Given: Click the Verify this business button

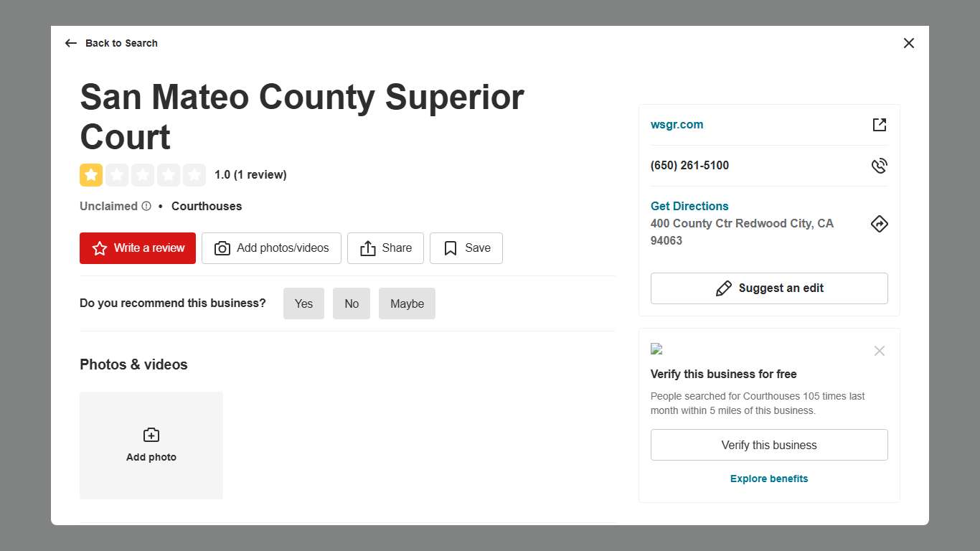Looking at the screenshot, I should (x=769, y=445).
